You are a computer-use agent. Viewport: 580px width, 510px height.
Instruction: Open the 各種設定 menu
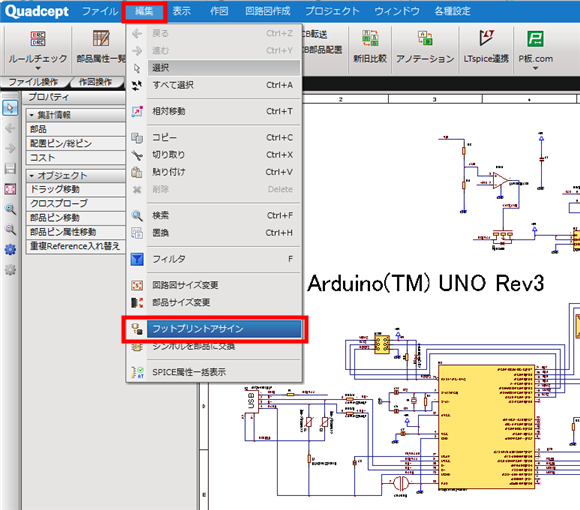point(452,11)
